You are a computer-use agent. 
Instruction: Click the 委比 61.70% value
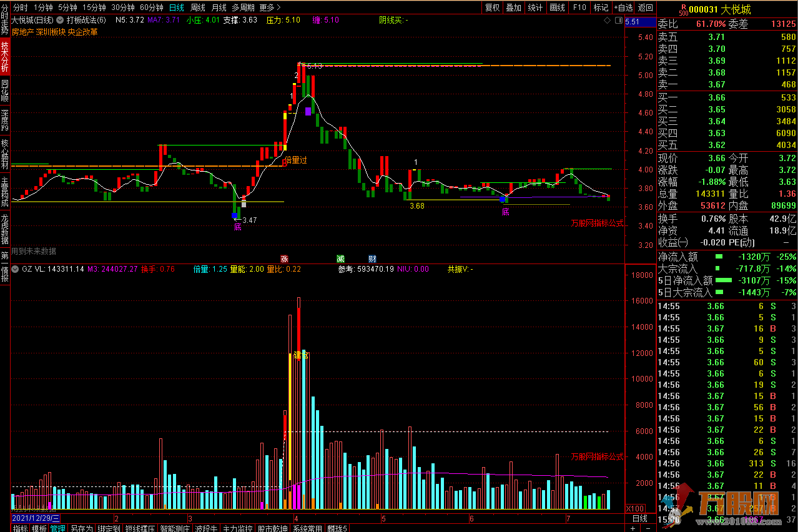click(711, 24)
